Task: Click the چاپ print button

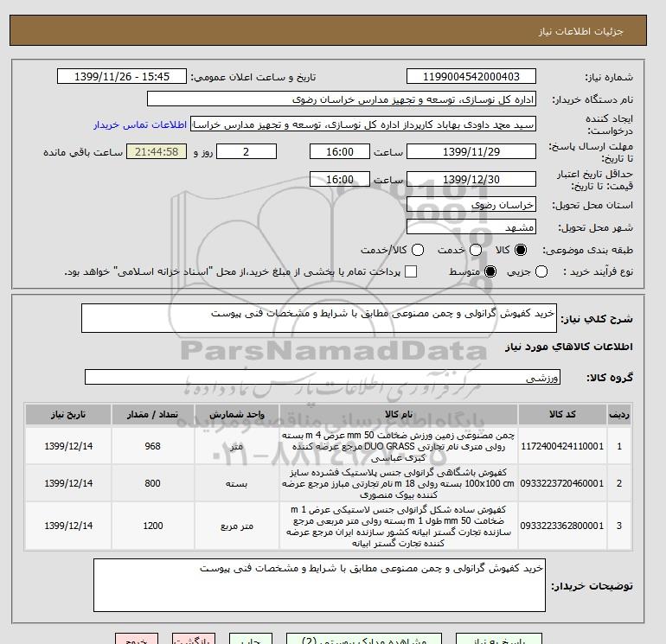Action: [x=251, y=640]
